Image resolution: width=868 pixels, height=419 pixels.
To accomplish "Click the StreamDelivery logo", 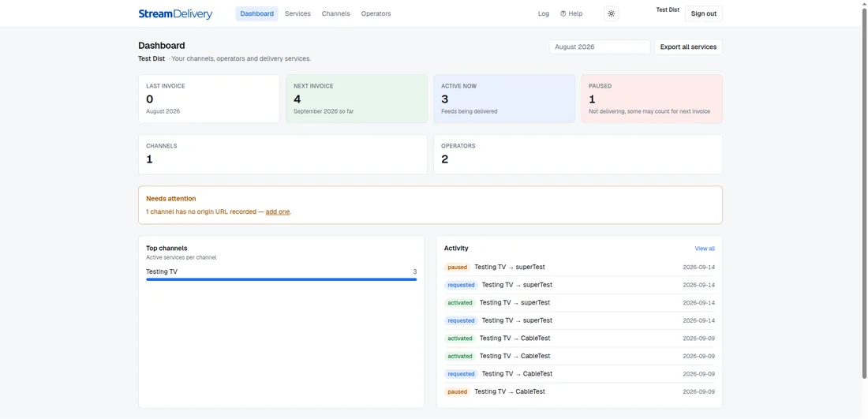I will 175,14.
